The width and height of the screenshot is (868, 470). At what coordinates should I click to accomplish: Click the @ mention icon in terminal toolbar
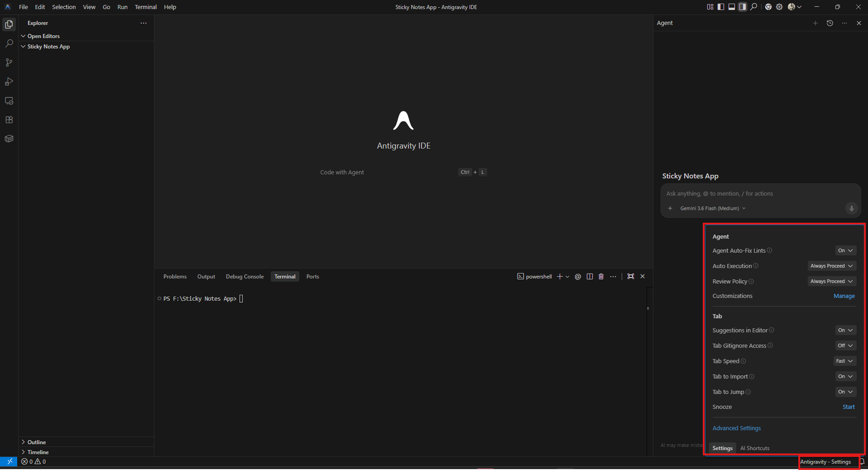578,277
